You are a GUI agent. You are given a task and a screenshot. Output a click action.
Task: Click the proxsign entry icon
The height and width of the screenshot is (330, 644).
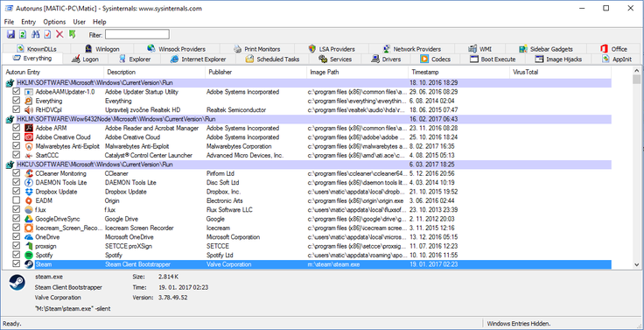coord(28,246)
